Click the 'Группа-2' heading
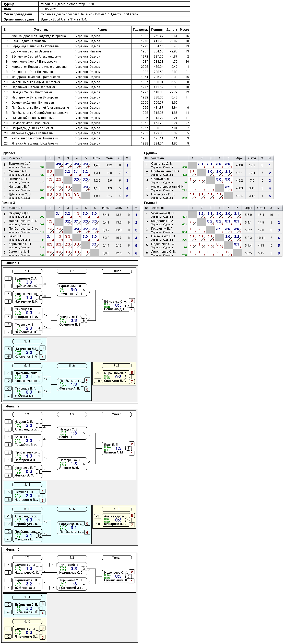The height and width of the screenshot is (644, 285). tap(151, 153)
